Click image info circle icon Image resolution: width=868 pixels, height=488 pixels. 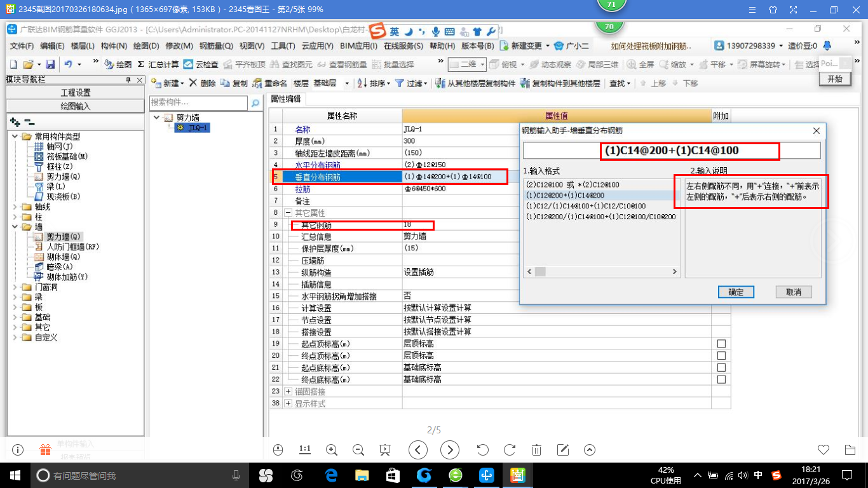click(18, 450)
